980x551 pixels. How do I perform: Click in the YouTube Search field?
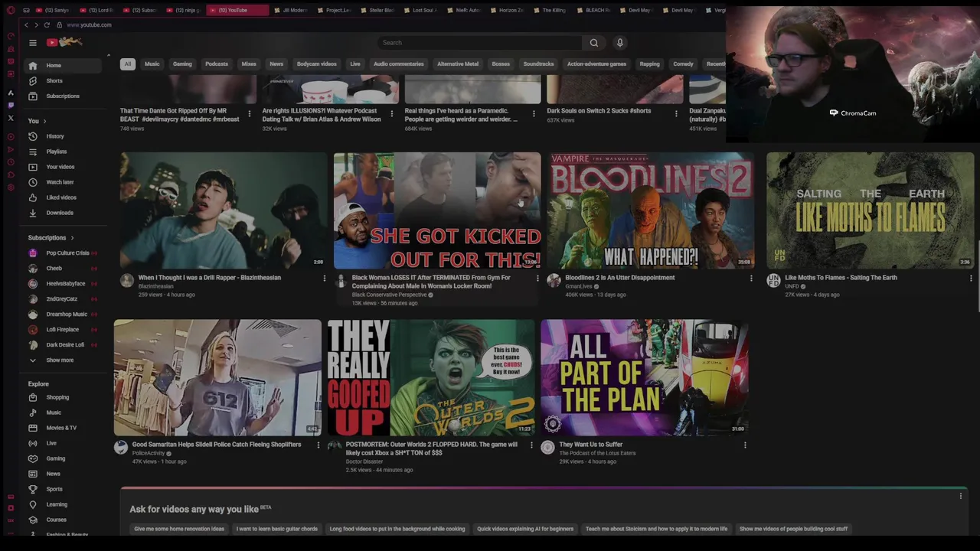(479, 43)
